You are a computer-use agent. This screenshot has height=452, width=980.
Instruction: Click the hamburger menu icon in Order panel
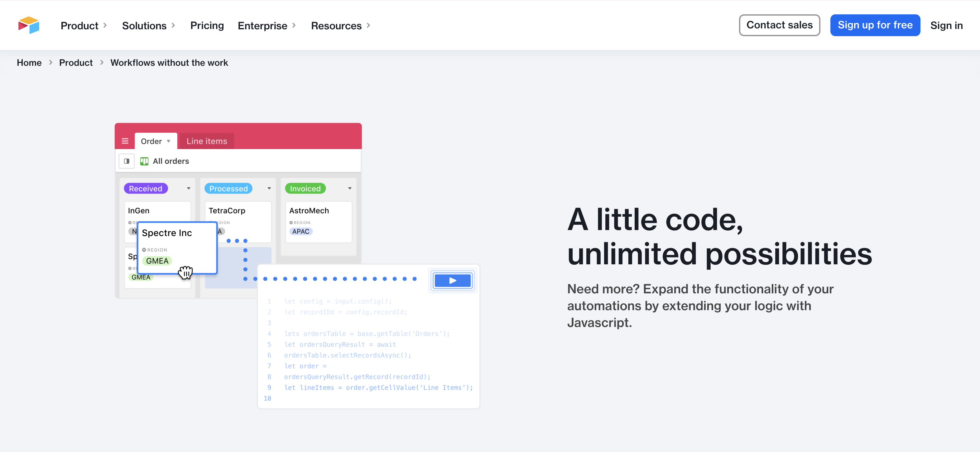(125, 141)
